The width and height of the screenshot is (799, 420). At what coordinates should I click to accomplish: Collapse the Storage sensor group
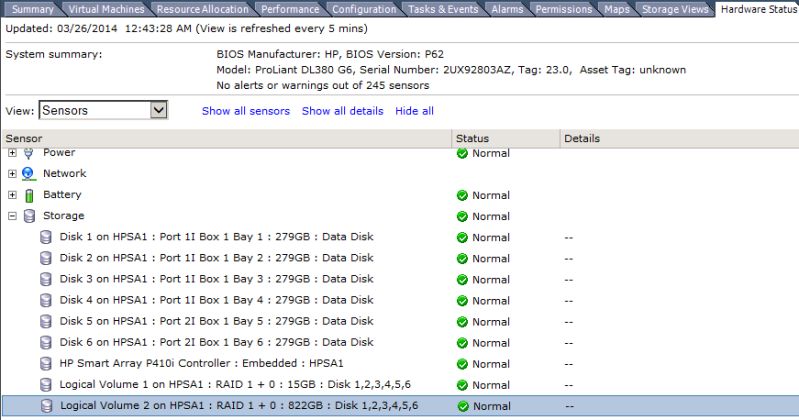(x=12, y=216)
